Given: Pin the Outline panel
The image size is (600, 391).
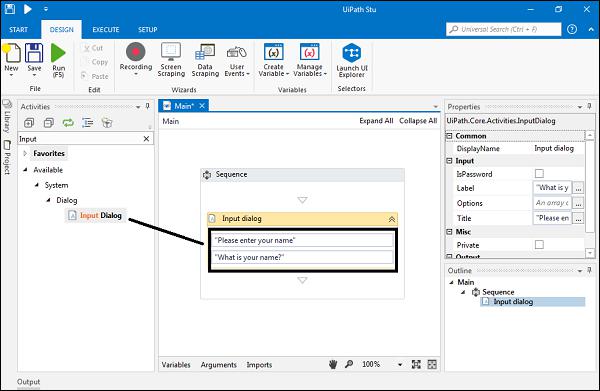Looking at the screenshot, I should coord(589,270).
